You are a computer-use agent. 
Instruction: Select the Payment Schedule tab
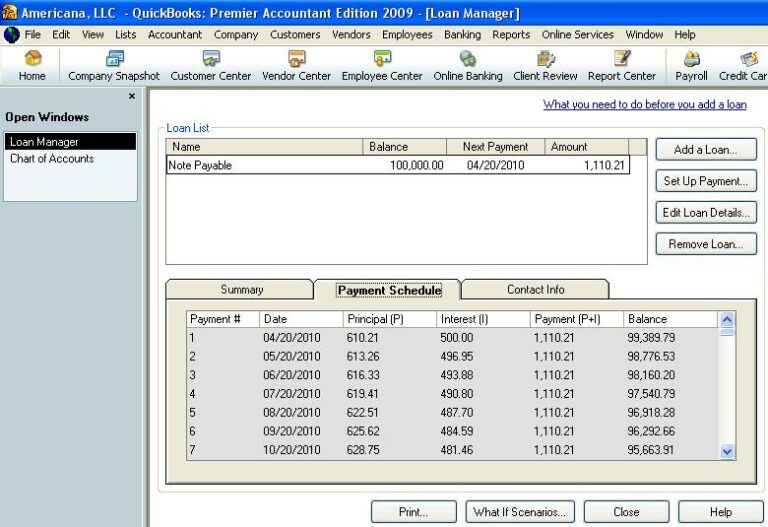click(389, 290)
